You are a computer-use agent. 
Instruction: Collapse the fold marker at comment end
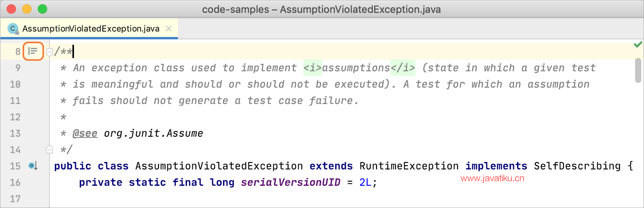point(49,149)
